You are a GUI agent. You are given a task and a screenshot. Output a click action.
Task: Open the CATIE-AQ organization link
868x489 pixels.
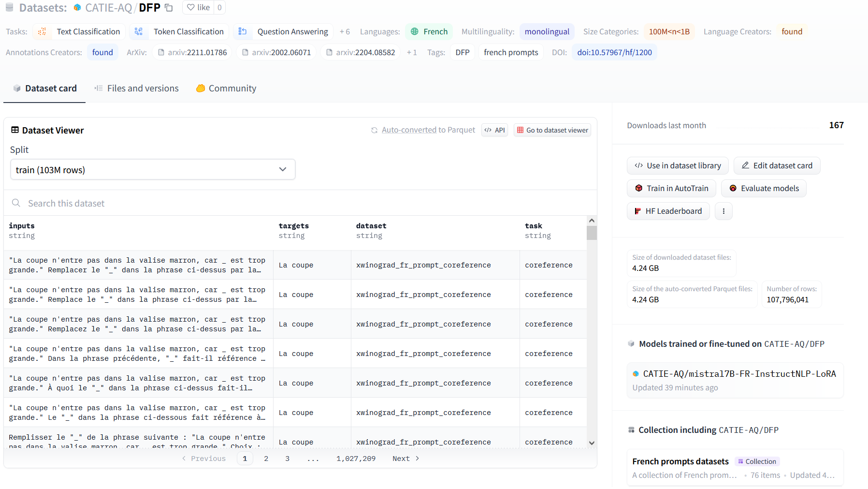[x=109, y=8]
